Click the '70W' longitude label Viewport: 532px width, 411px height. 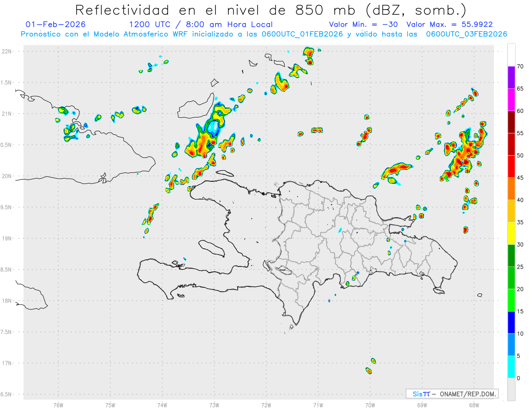pos(370,405)
